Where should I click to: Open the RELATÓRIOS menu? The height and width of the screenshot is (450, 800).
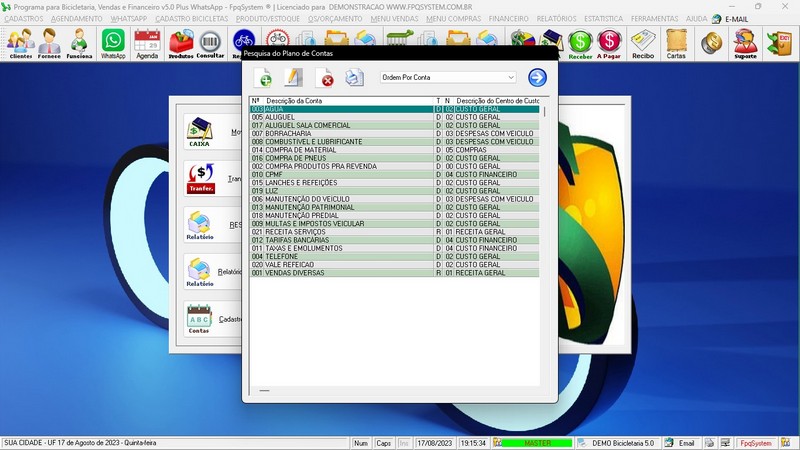(557, 19)
